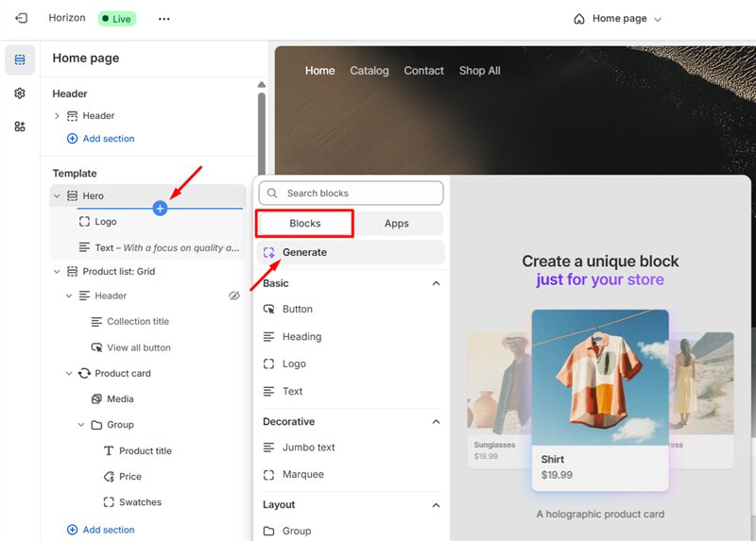
Task: Collapse the Decorative blocks category
Action: click(436, 422)
